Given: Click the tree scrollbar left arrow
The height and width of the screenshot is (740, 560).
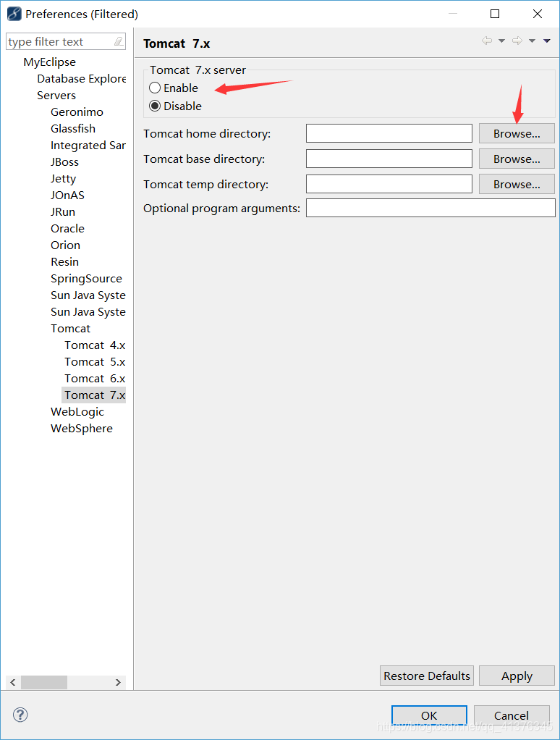Looking at the screenshot, I should [x=13, y=682].
